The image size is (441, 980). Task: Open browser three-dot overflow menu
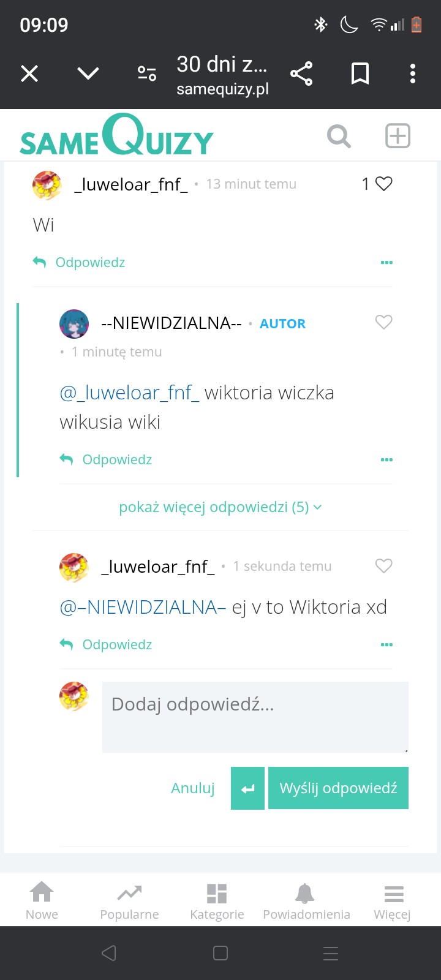click(x=413, y=73)
